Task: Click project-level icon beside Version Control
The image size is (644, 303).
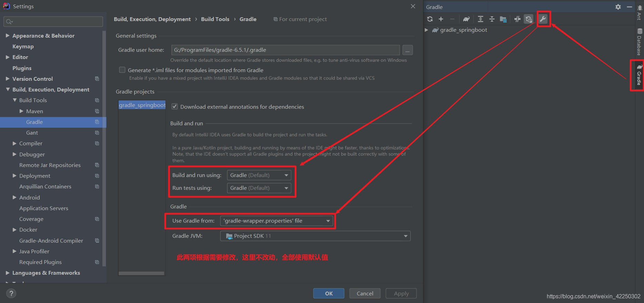Action: pos(97,79)
